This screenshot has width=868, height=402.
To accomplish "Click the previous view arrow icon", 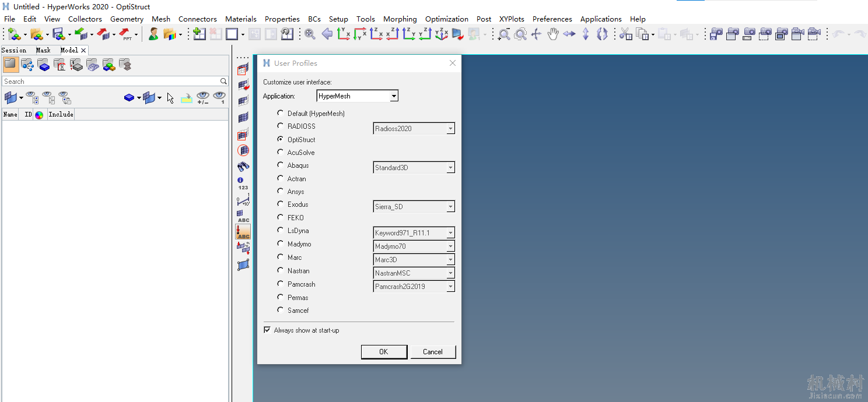I will [x=327, y=34].
